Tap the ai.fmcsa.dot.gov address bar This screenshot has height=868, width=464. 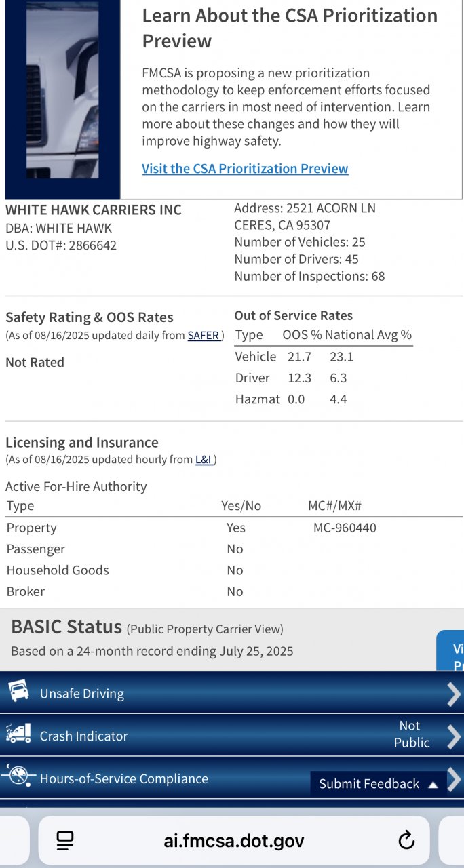tap(233, 841)
